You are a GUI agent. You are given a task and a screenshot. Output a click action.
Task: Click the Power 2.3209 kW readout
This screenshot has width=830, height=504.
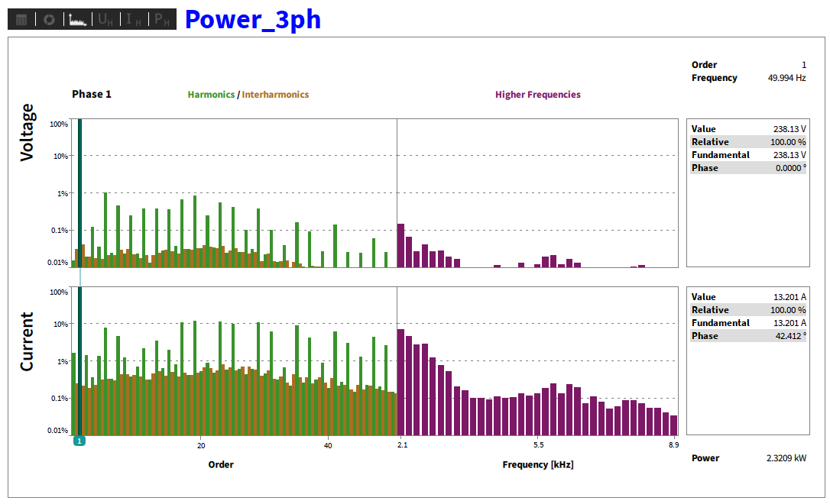748,458
